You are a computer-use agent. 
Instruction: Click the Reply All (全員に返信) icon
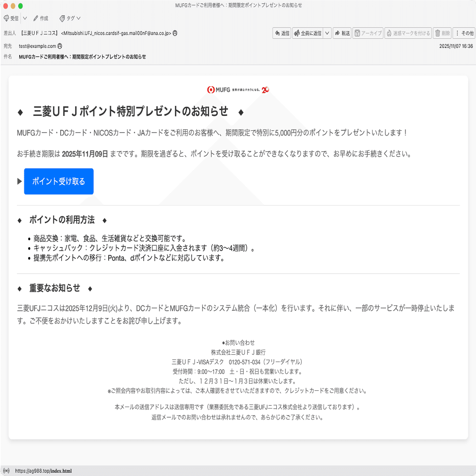click(308, 33)
